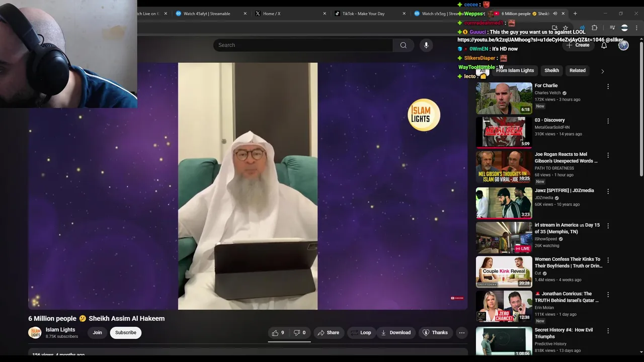Open the Charles Veitch channel name
The height and width of the screenshot is (362, 644).
click(x=547, y=93)
